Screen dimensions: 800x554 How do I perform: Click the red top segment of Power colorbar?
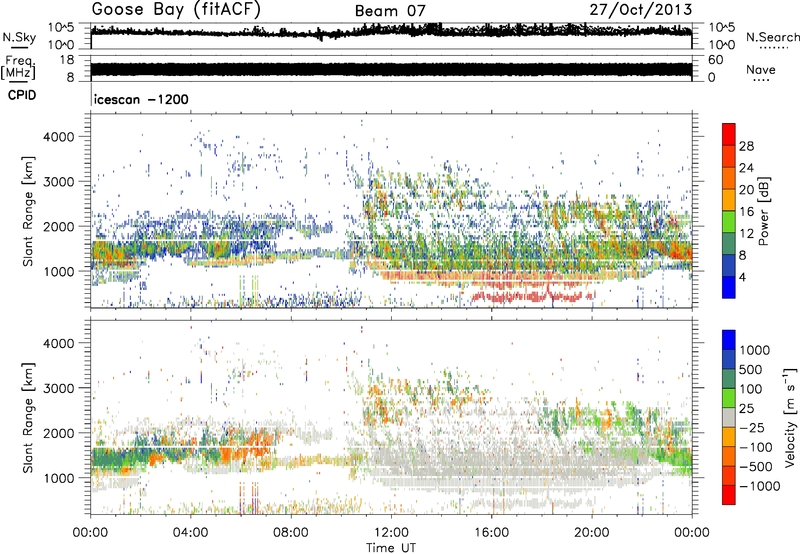coord(729,134)
